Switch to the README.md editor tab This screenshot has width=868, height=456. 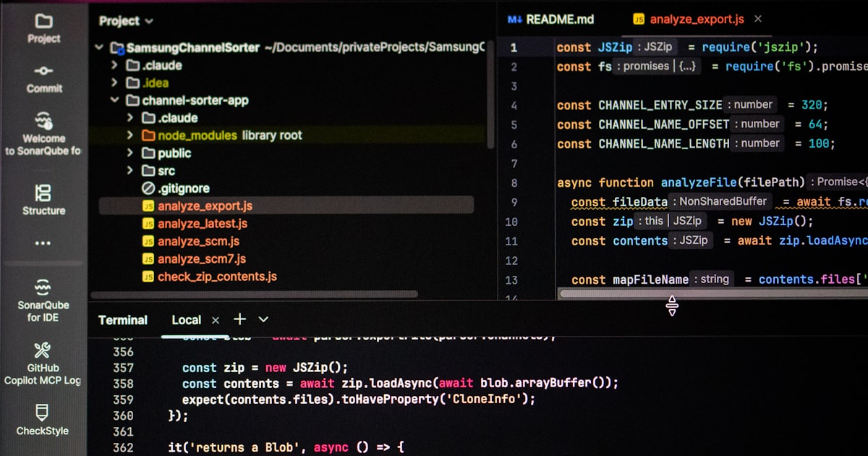pos(550,20)
